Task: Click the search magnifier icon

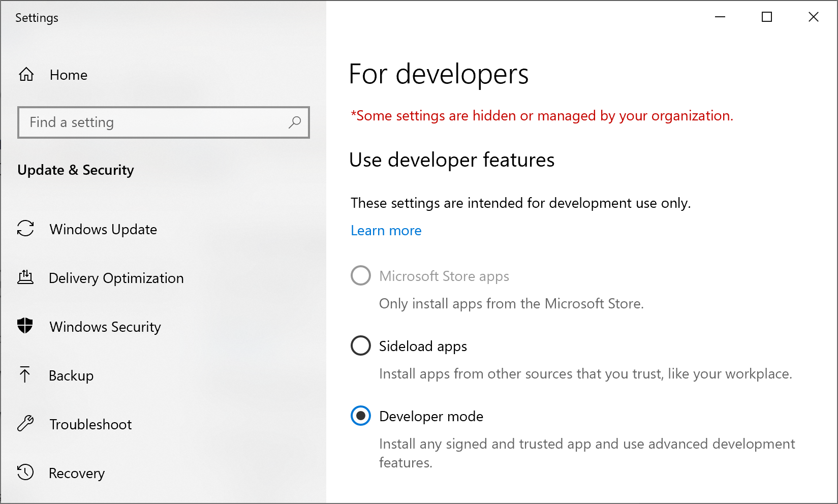Action: 295,122
